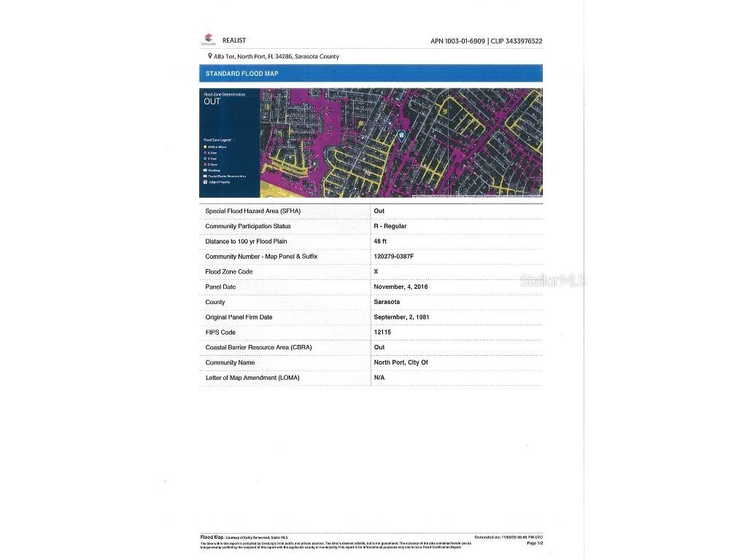Click the Coastal Barrier Resource Area legend icon

click(x=206, y=176)
